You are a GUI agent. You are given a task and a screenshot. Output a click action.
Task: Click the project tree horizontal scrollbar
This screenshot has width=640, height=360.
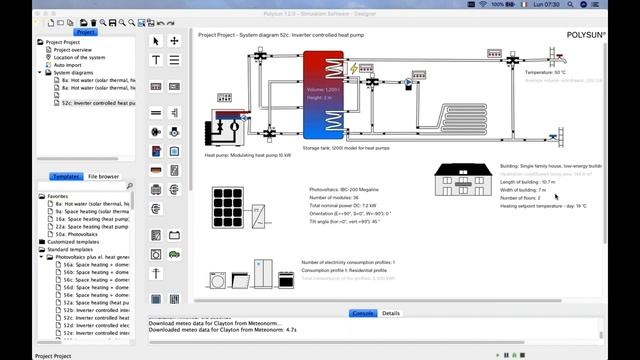(78, 158)
